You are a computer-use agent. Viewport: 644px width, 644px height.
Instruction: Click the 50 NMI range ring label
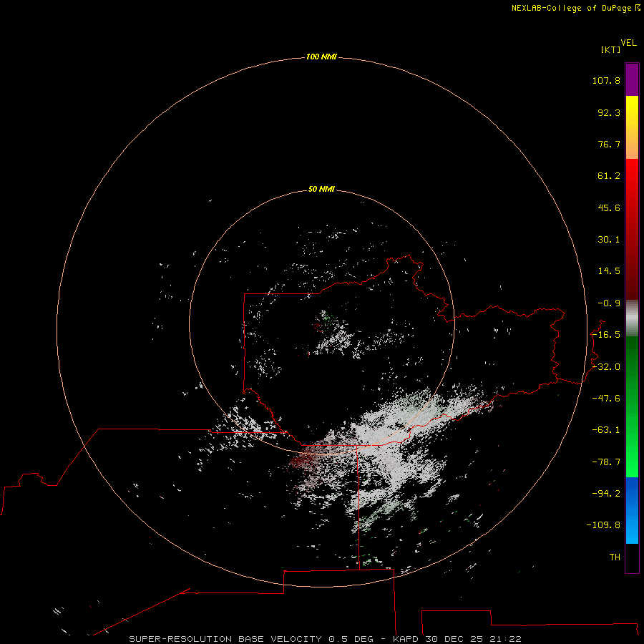pos(321,190)
